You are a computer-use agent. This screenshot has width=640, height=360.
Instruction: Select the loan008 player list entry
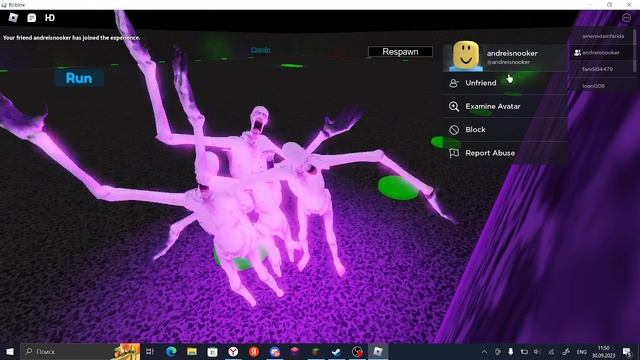600,86
